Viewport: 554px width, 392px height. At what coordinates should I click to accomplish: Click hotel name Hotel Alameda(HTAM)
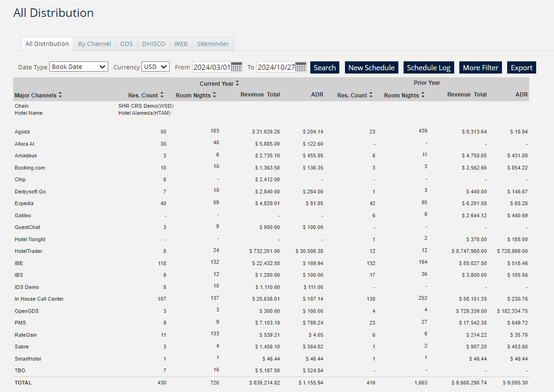tap(144, 113)
